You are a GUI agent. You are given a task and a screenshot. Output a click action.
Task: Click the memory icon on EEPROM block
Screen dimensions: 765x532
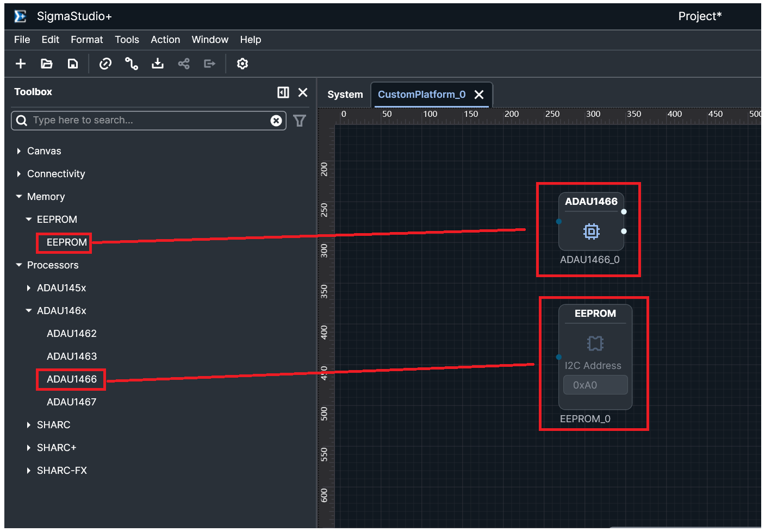595,343
